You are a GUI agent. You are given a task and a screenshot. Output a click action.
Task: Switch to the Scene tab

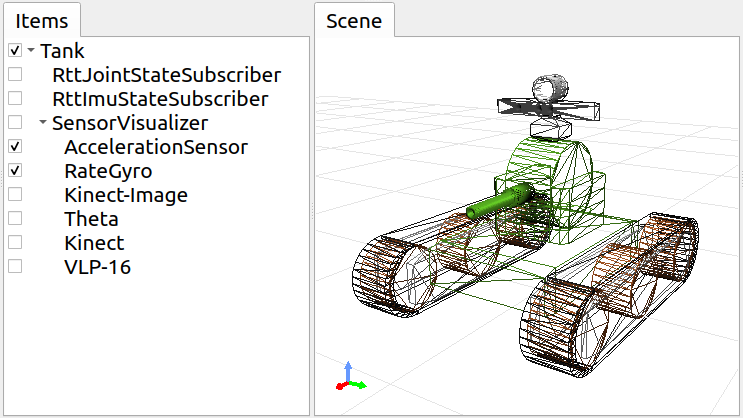(354, 21)
